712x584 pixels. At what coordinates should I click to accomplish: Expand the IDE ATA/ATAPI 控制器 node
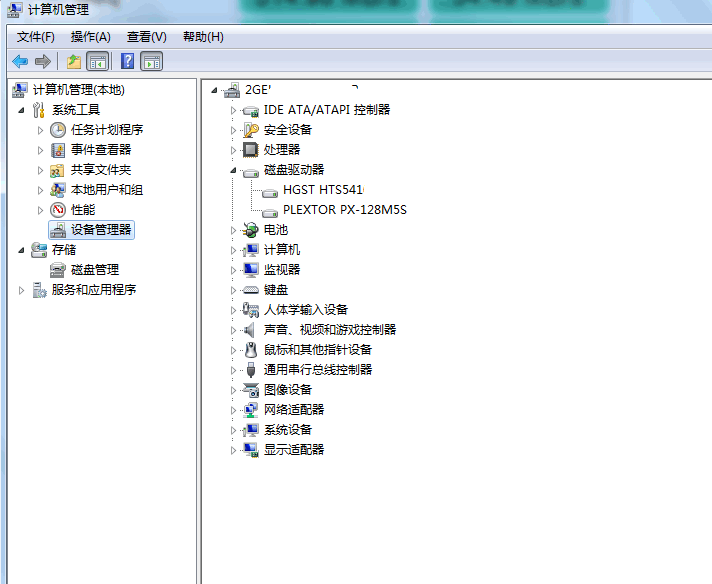click(233, 110)
